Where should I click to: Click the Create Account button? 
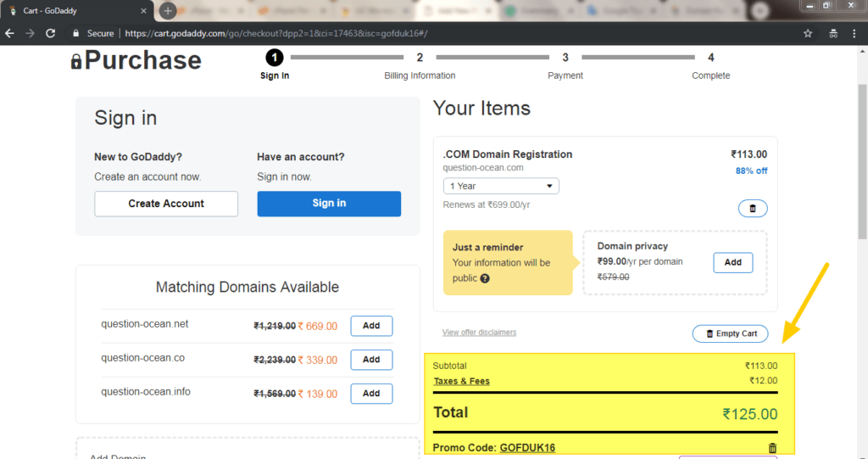pos(166,204)
